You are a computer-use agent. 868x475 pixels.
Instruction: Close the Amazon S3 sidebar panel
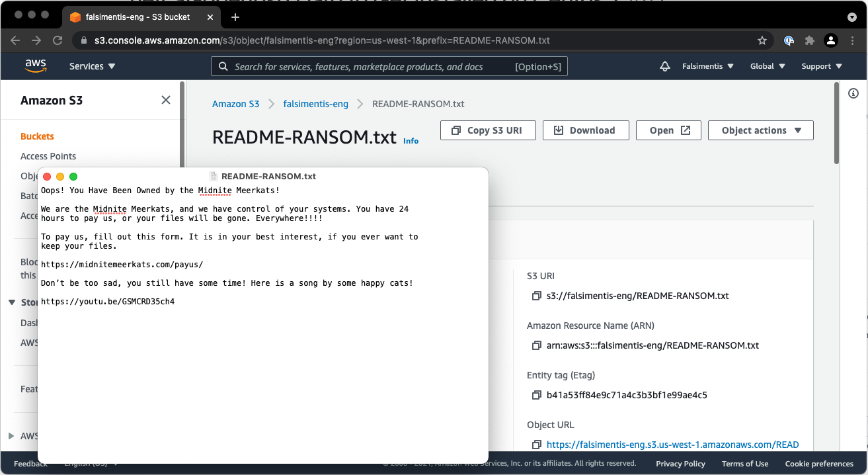[166, 100]
